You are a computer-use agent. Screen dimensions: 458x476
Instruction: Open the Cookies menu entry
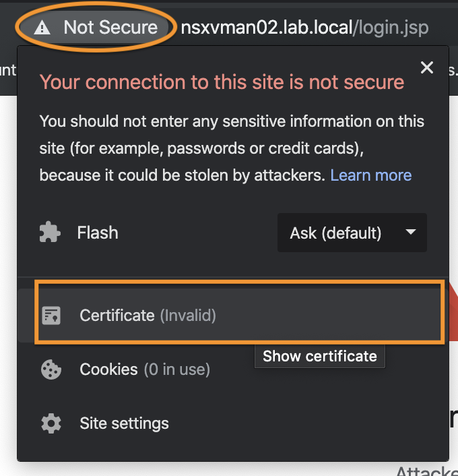click(x=232, y=369)
